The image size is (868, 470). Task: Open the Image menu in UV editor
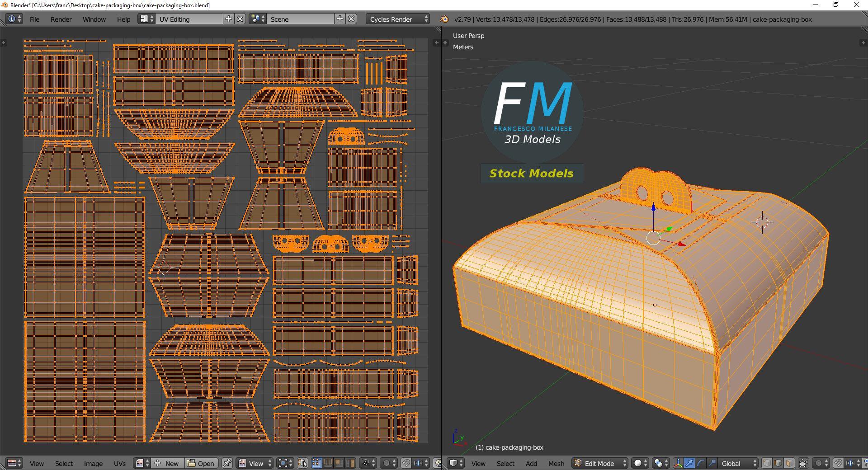93,463
